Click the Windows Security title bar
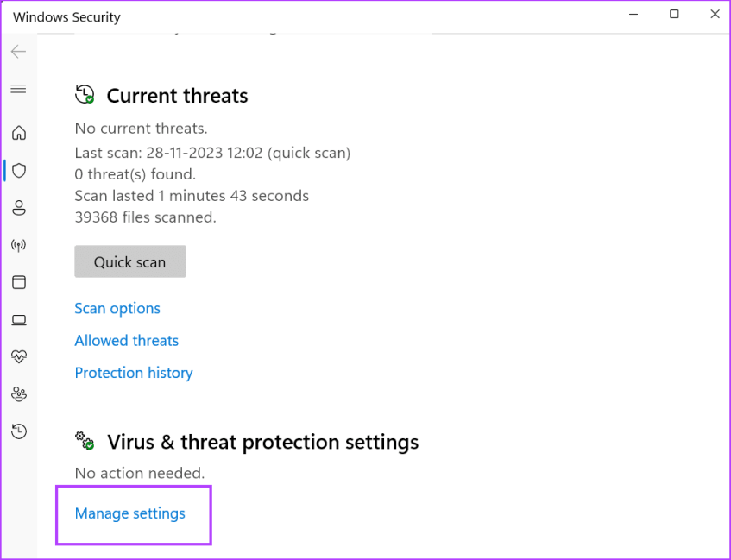Viewport: 731px width, 560px height. [66, 16]
